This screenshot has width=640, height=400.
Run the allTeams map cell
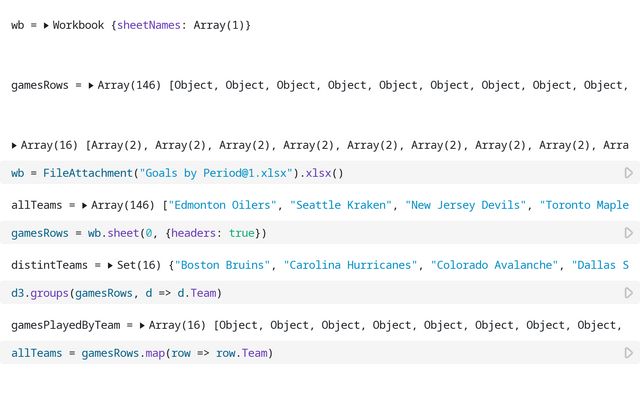tap(628, 353)
